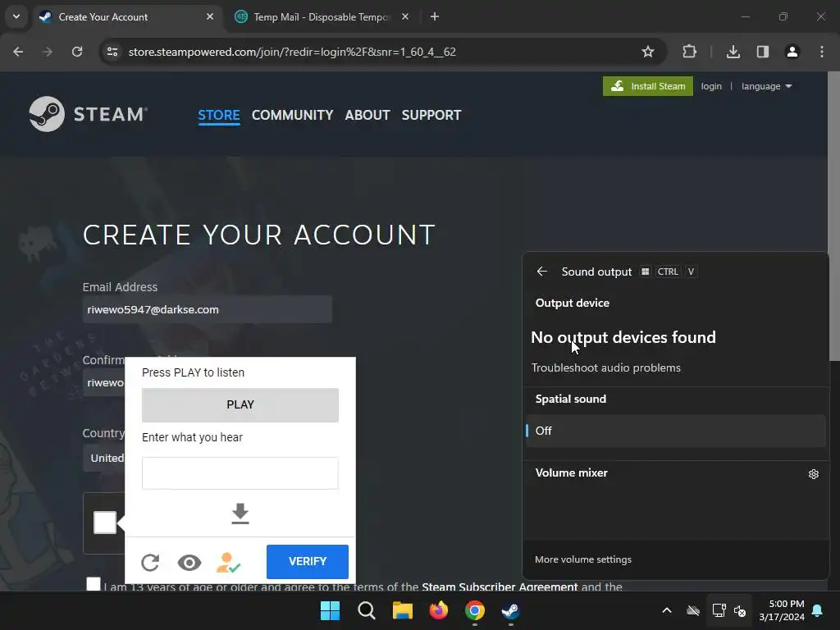Switch to Create Your Account tab
This screenshot has height=630, width=840.
126,16
